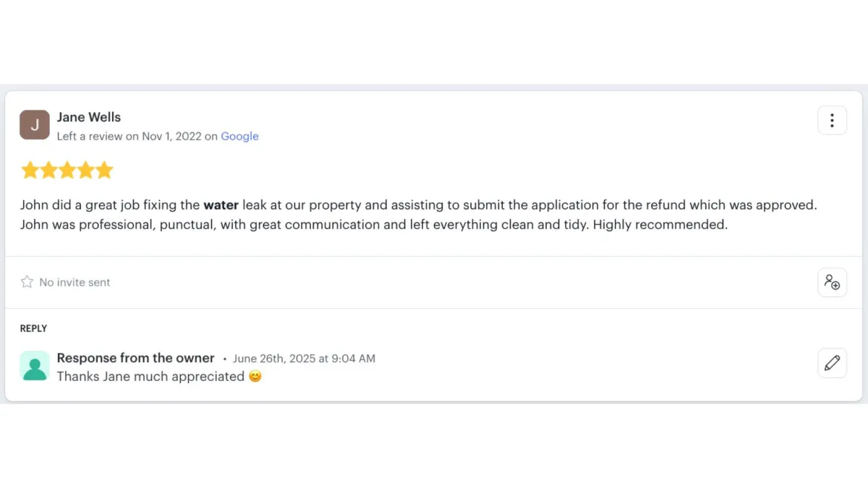Click the outlined star beside No invite sent
The image size is (868, 488).
coord(27,282)
